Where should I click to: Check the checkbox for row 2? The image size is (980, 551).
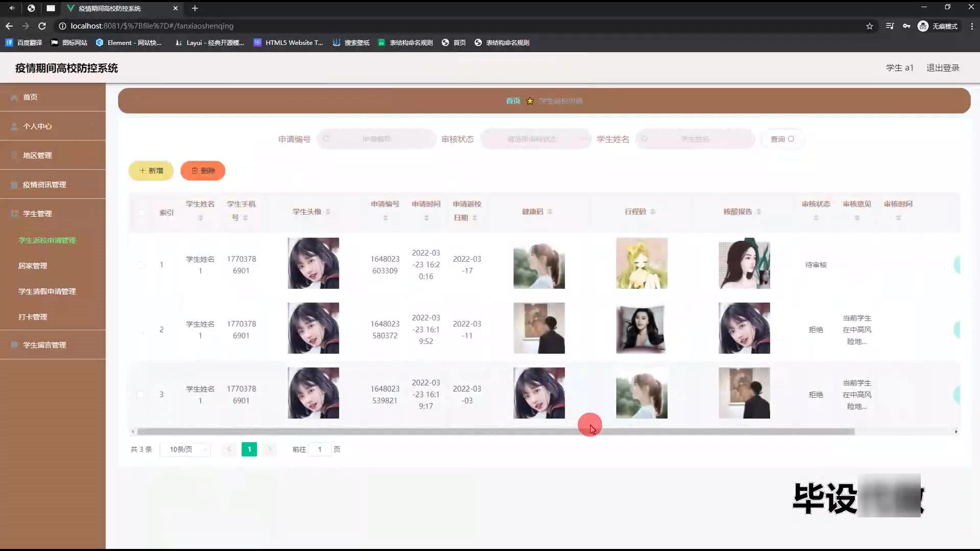tap(141, 330)
